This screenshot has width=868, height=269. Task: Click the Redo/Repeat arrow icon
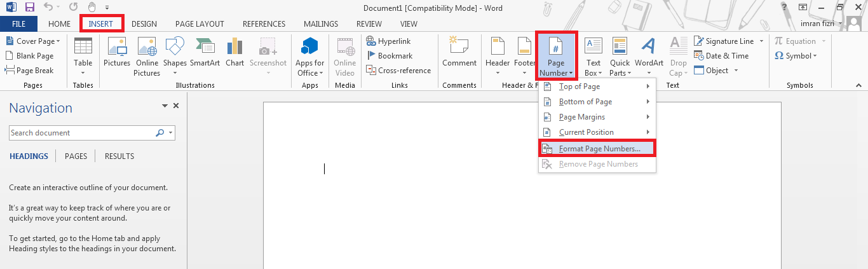73,8
